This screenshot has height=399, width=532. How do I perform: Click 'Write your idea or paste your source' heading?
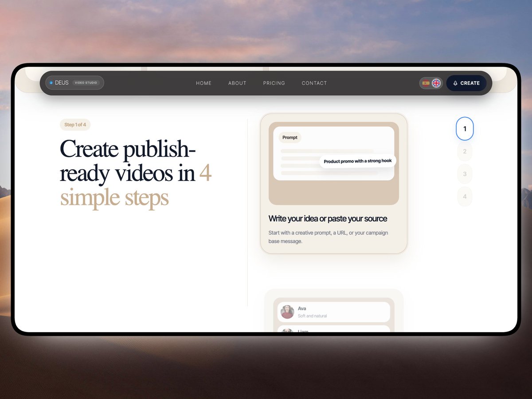tap(328, 219)
